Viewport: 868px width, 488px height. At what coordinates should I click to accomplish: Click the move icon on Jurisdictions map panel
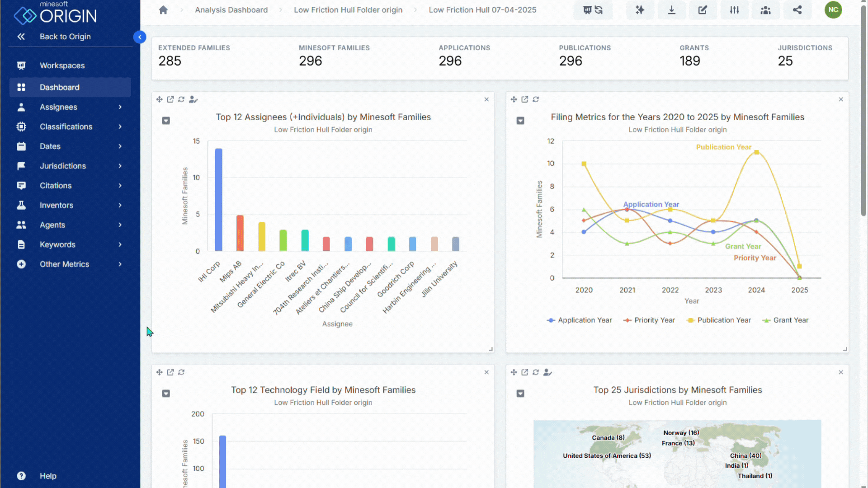coord(514,372)
